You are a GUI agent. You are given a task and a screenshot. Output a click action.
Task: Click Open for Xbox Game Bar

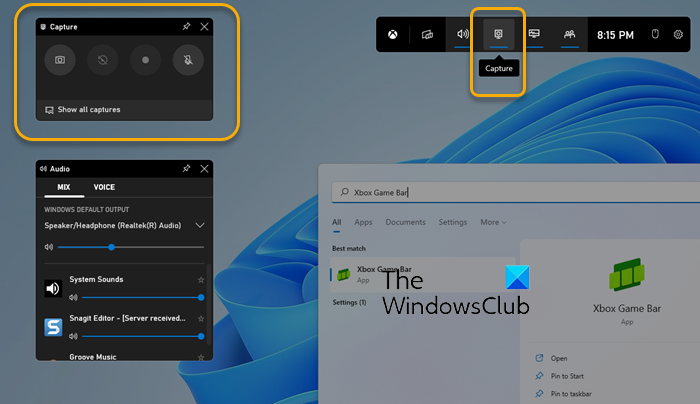point(558,358)
